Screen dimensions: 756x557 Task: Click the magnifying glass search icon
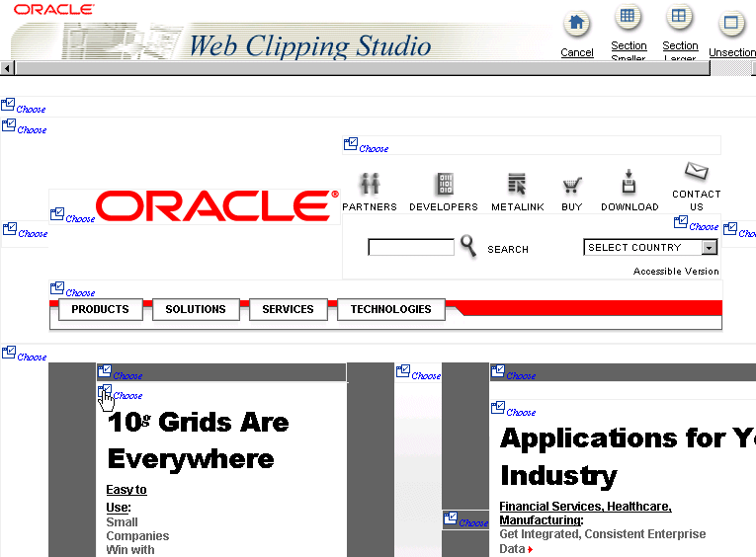pos(467,246)
